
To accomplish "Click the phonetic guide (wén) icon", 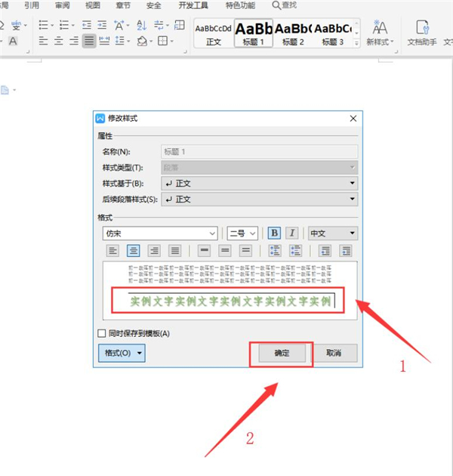I will (16, 25).
